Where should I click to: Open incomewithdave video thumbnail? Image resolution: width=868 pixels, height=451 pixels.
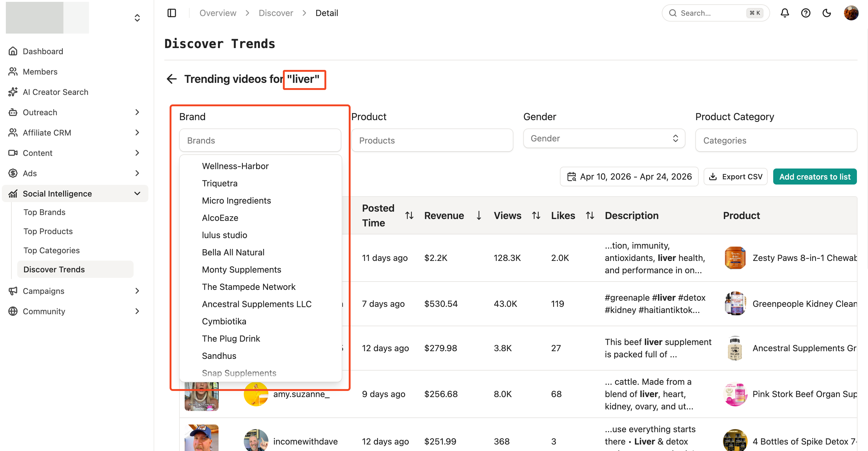coord(202,438)
